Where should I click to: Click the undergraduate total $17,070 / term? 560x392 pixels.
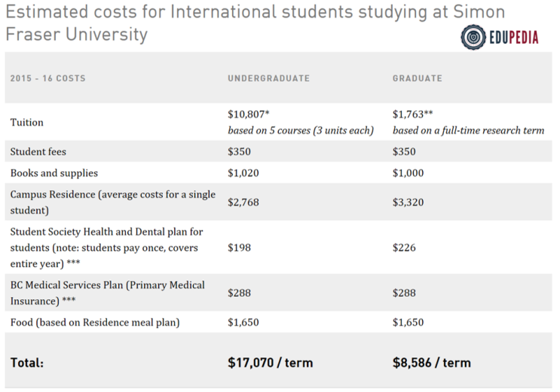pyautogui.click(x=270, y=363)
